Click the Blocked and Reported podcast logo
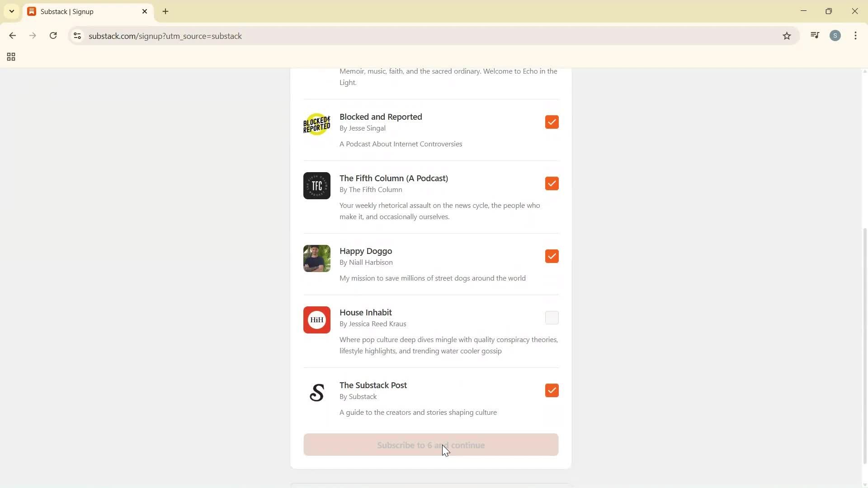 coord(316,124)
